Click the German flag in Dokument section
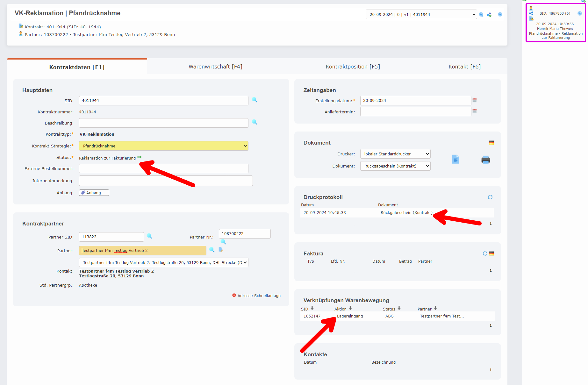The height and width of the screenshot is (385, 588). point(492,143)
